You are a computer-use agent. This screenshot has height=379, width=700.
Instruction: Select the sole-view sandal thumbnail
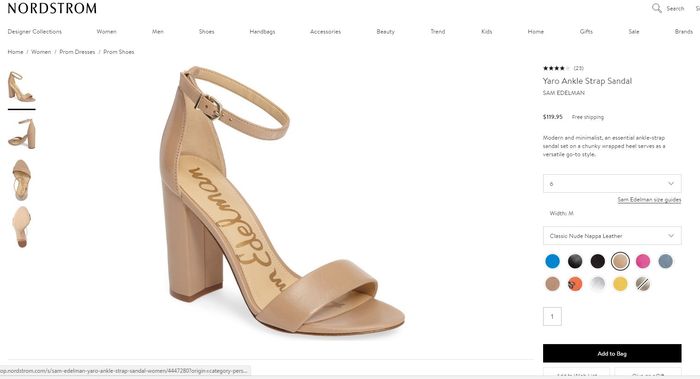coord(21,227)
